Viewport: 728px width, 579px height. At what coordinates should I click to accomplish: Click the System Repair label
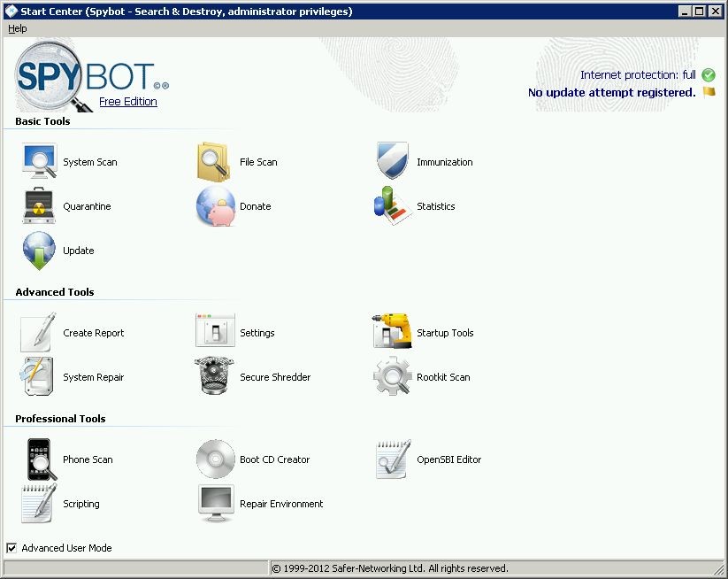[x=93, y=377]
